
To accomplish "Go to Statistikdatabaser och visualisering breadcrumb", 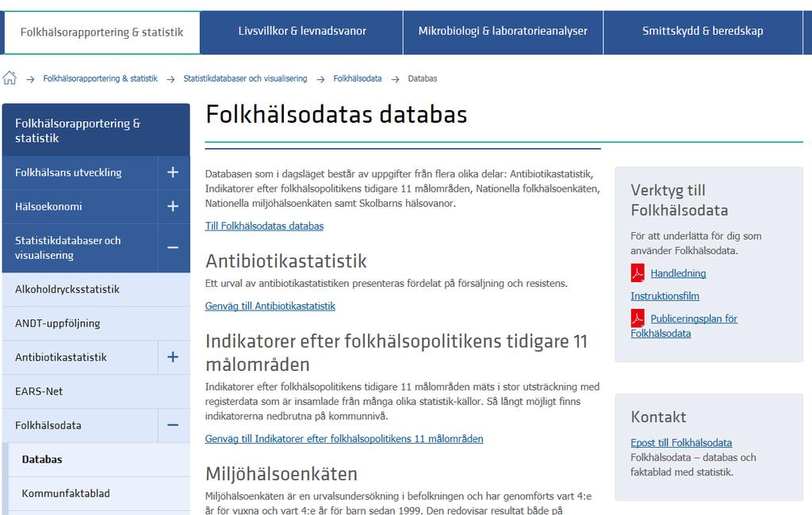I will (245, 78).
